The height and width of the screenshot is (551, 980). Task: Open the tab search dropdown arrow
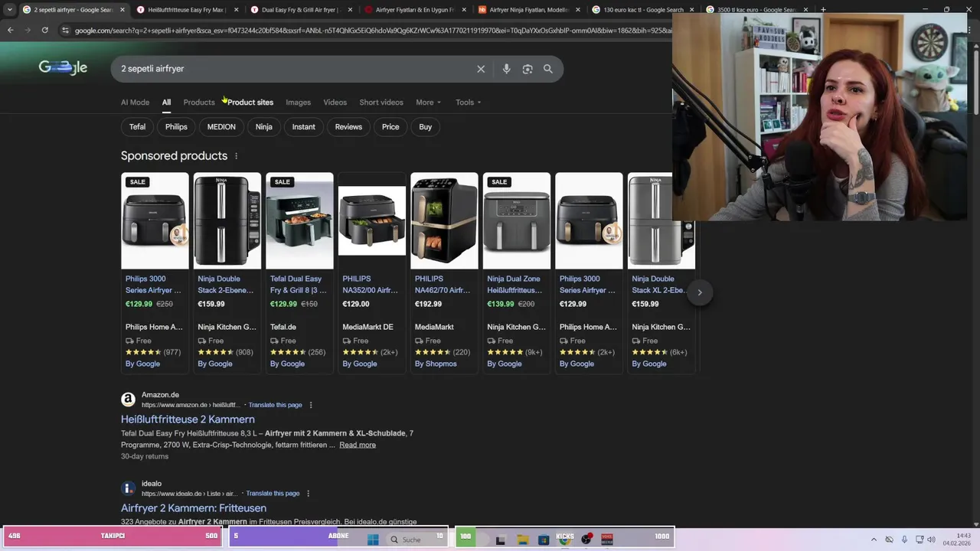[x=9, y=10]
